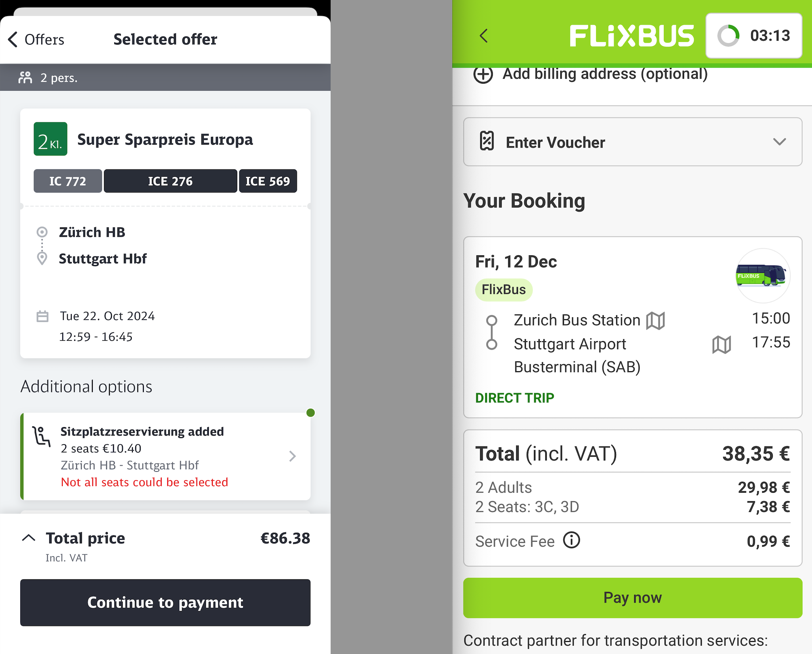812x654 pixels.
Task: Open the map icon beside Stuttgart Airport Busterminal
Action: pos(721,344)
